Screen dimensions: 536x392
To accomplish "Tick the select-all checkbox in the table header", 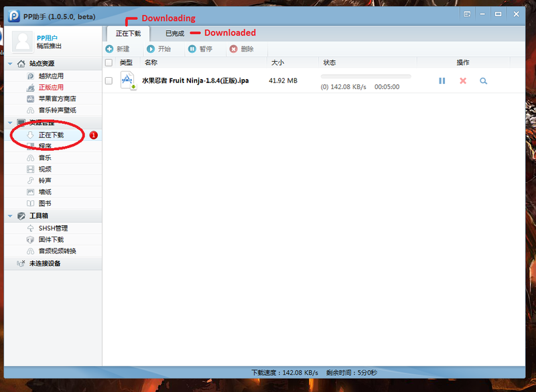I will (109, 62).
